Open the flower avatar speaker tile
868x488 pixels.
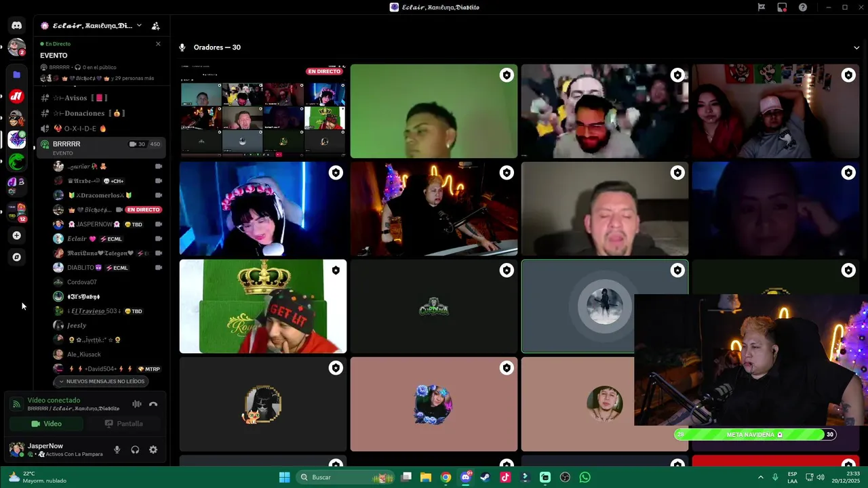pos(433,404)
